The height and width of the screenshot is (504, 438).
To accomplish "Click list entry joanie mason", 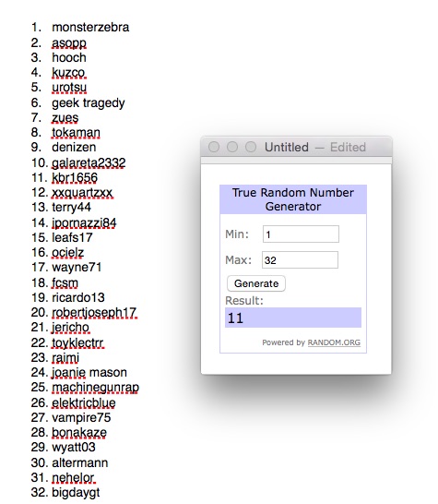I will click(89, 373).
